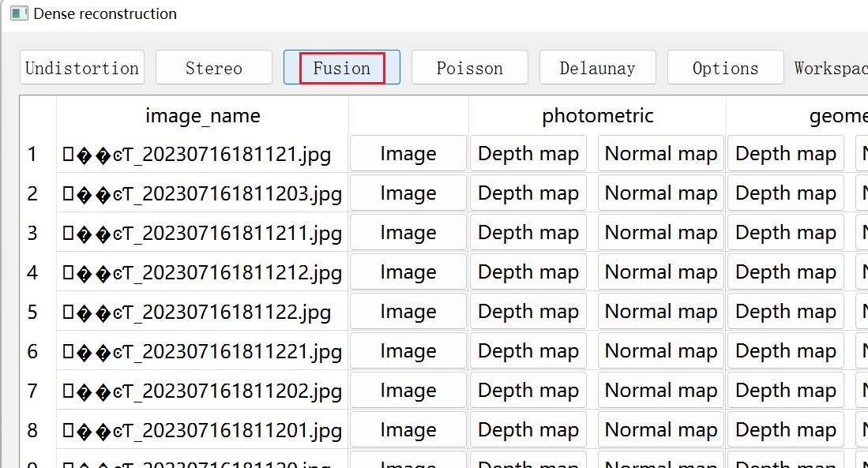Open geometric Depth map for row 4

(x=786, y=271)
